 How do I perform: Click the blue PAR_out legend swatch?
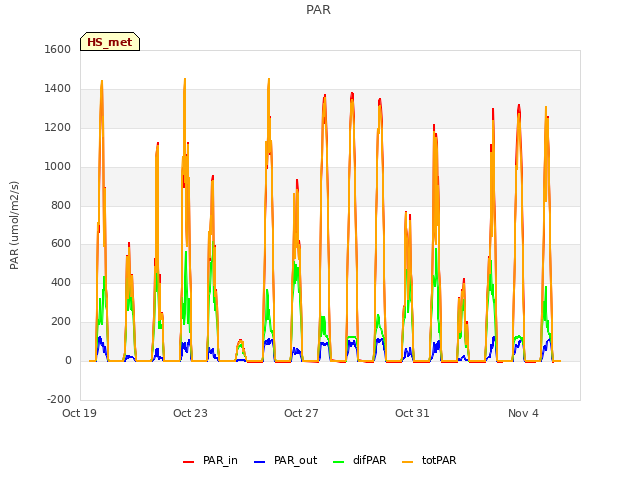pos(259,462)
